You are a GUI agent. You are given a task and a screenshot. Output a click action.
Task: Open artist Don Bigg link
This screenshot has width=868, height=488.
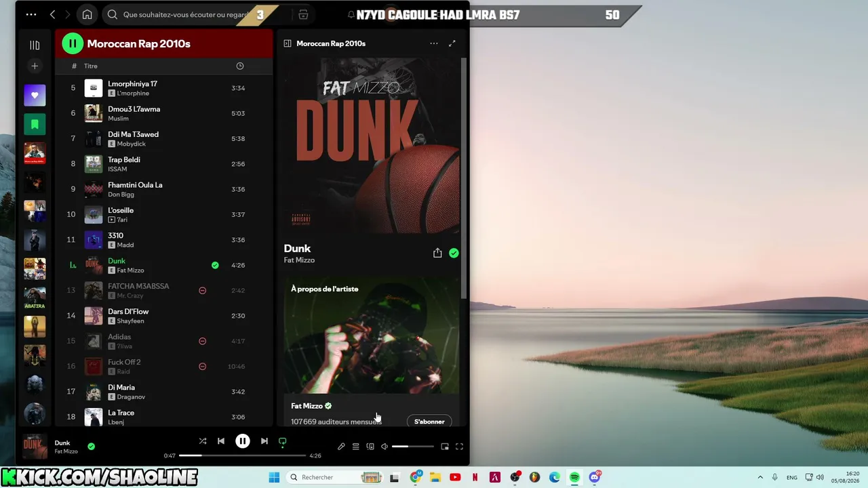coord(121,195)
